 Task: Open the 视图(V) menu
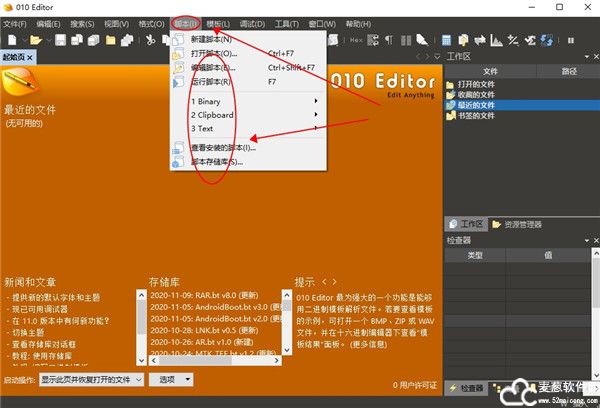116,24
